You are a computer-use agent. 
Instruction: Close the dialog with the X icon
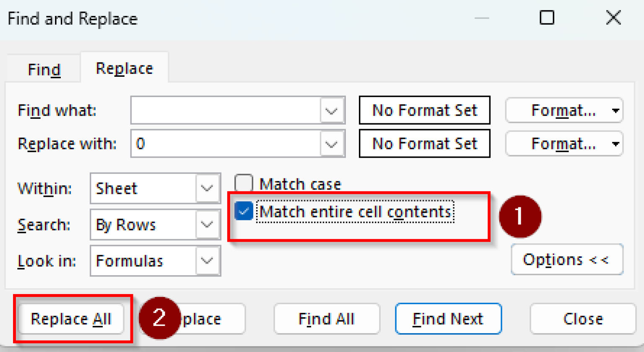tap(613, 18)
